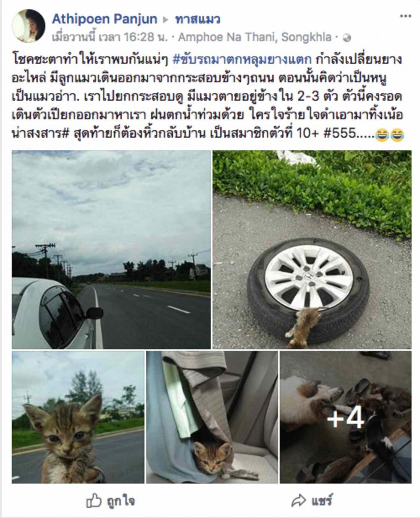420x518 pixels.
Task: Open the post options three-dot menu
Action: (x=405, y=16)
